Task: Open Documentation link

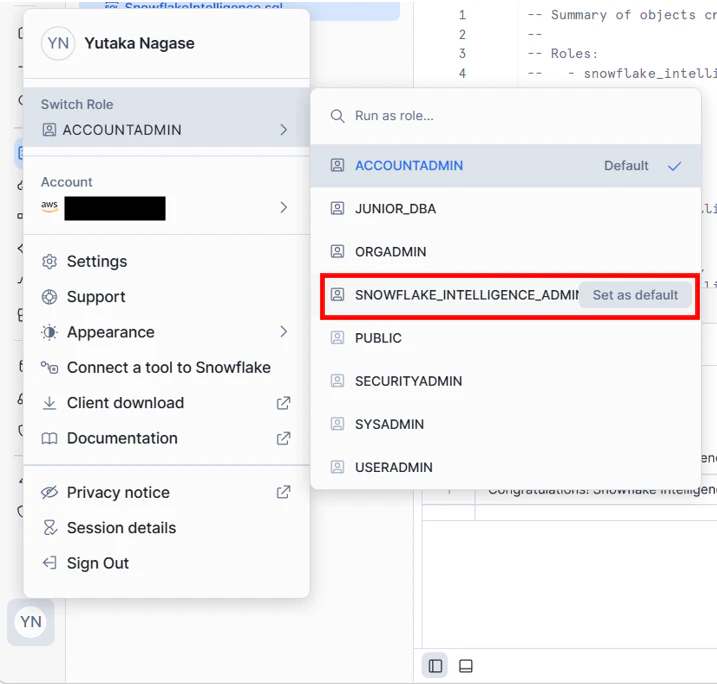Action: pyautogui.click(x=166, y=438)
